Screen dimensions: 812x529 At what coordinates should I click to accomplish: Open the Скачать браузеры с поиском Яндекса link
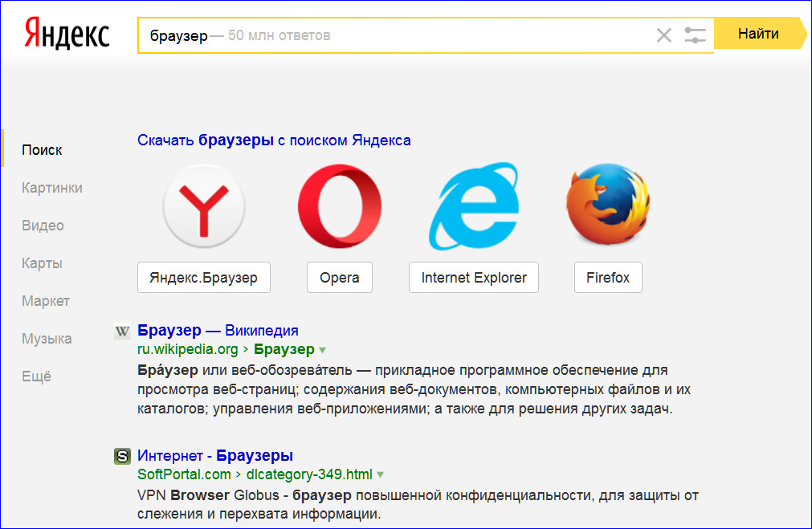coord(274,140)
